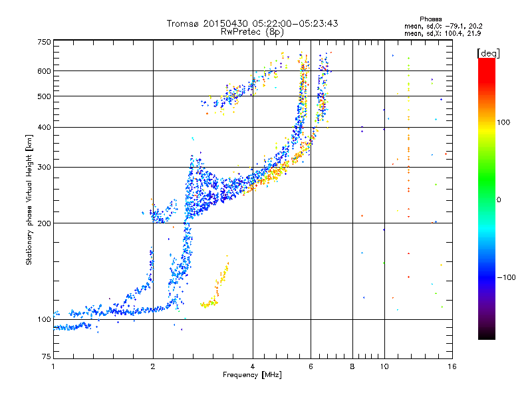Image resolution: width=532 pixels, height=399 pixels.
Task: Click the y-axis tick label "75"
Action: click(x=47, y=356)
